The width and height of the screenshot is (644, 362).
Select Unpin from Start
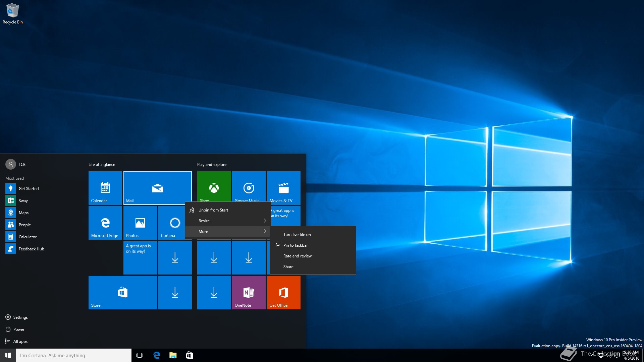[x=228, y=210]
